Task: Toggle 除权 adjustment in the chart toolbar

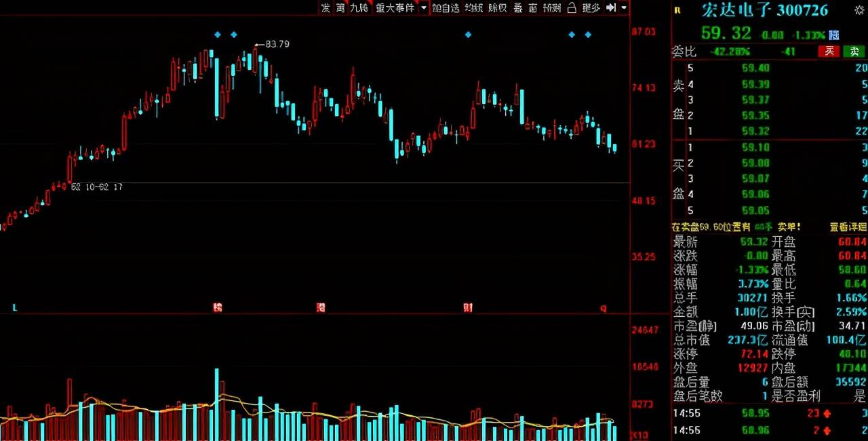Action: (497, 7)
